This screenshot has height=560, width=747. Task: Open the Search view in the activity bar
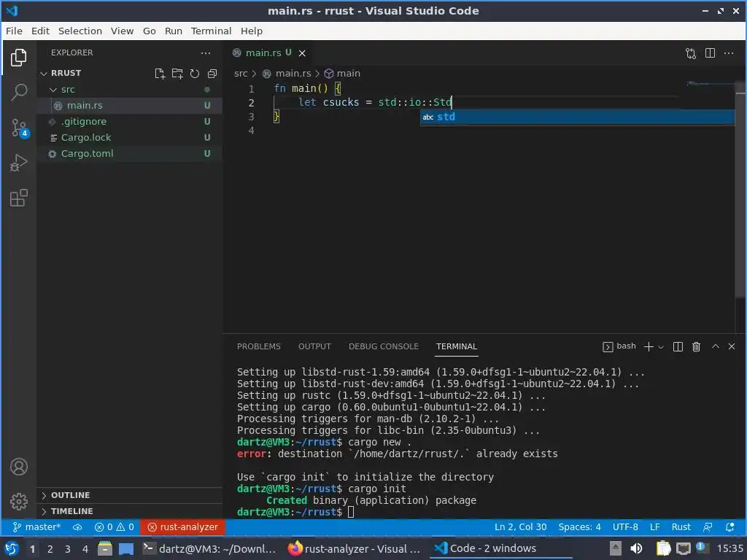pyautogui.click(x=18, y=93)
